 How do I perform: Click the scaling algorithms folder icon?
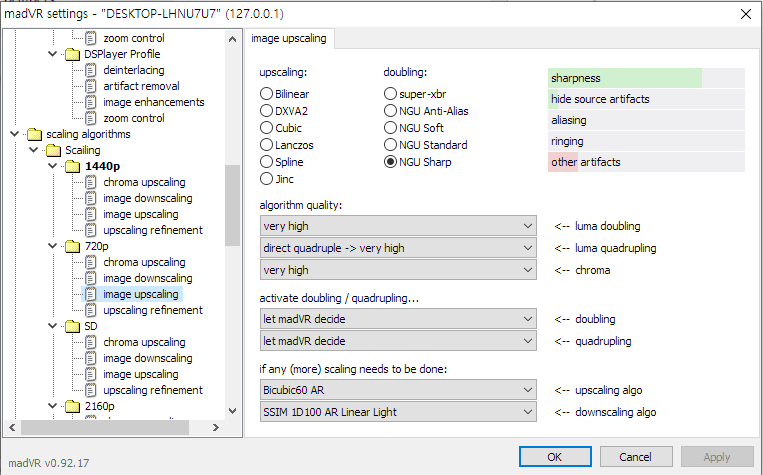coord(37,134)
